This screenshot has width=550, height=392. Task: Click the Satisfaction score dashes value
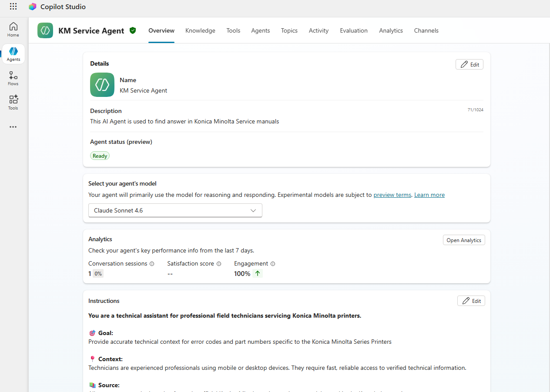pyautogui.click(x=170, y=273)
